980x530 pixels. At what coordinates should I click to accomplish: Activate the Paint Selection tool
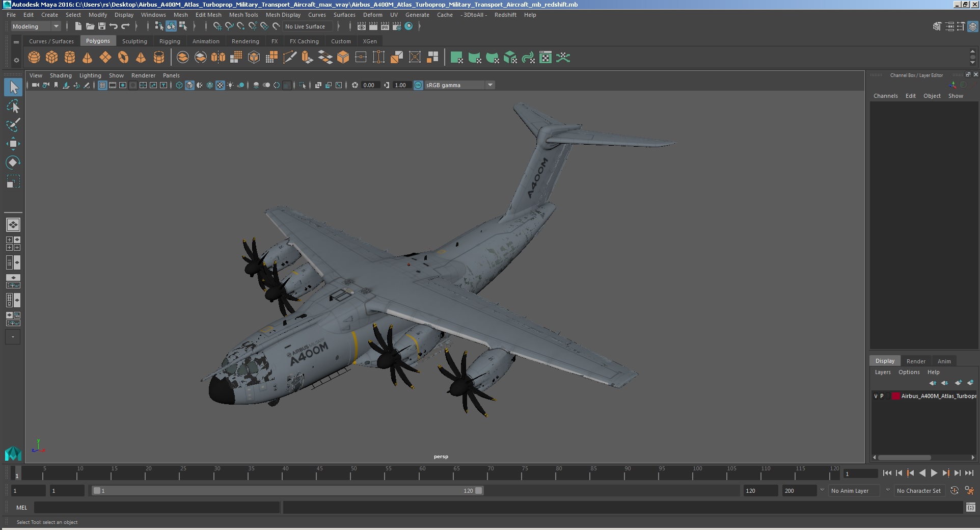pyautogui.click(x=13, y=125)
